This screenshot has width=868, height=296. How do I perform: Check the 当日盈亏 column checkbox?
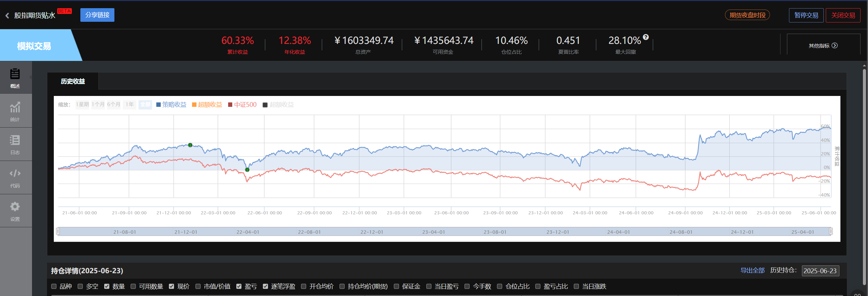(429, 286)
